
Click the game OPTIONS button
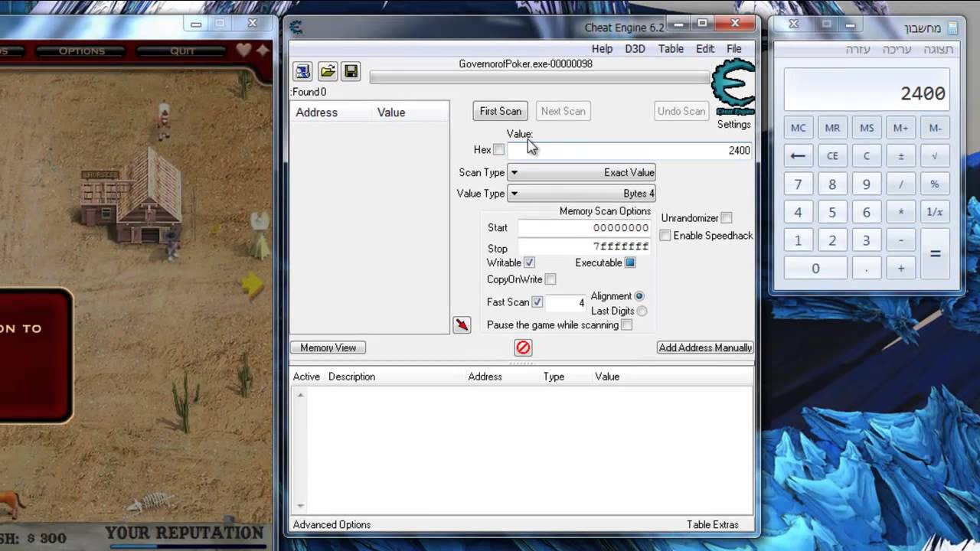[82, 51]
